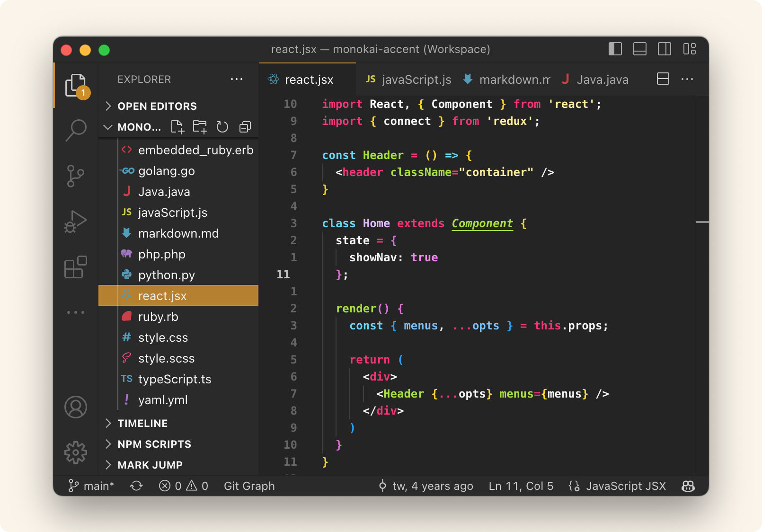Open the Accounts menu
Screen dimensions: 762x532
76,407
